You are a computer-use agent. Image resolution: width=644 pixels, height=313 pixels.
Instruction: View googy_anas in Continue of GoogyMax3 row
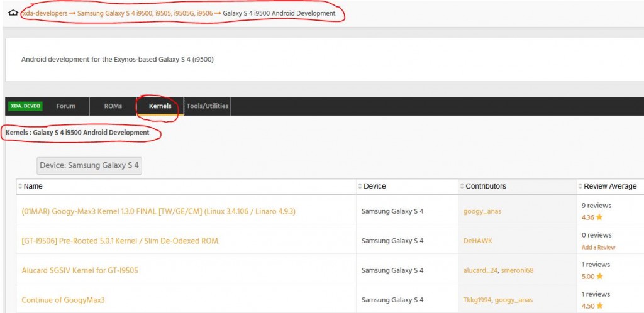click(514, 300)
